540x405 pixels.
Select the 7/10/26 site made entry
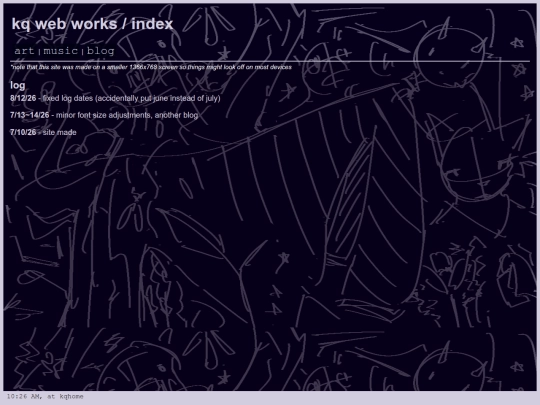[43, 132]
